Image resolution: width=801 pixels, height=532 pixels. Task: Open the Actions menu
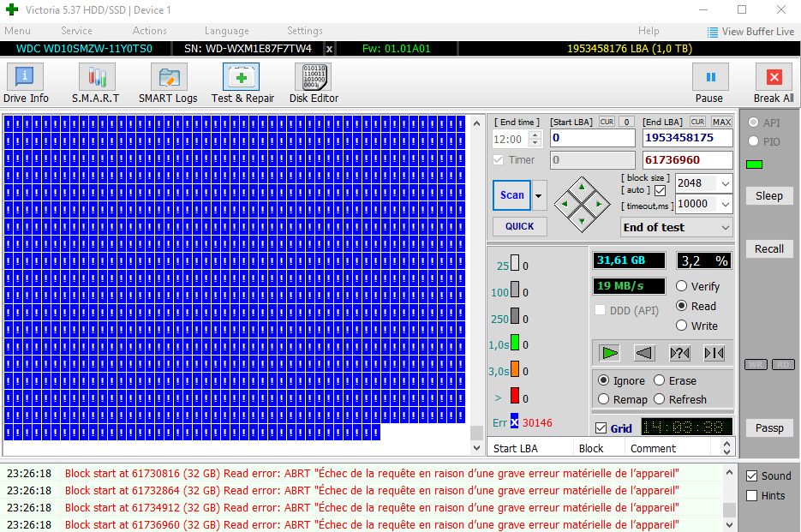[x=150, y=31]
